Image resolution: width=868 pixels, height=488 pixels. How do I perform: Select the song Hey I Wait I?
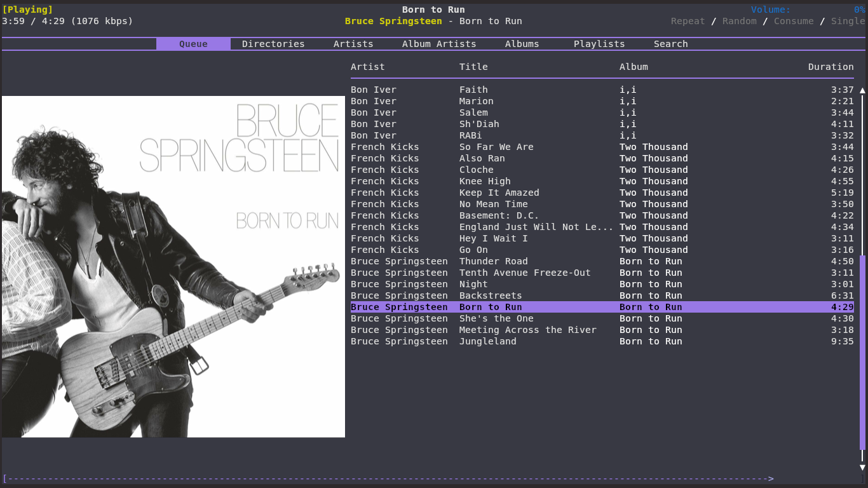click(x=602, y=238)
